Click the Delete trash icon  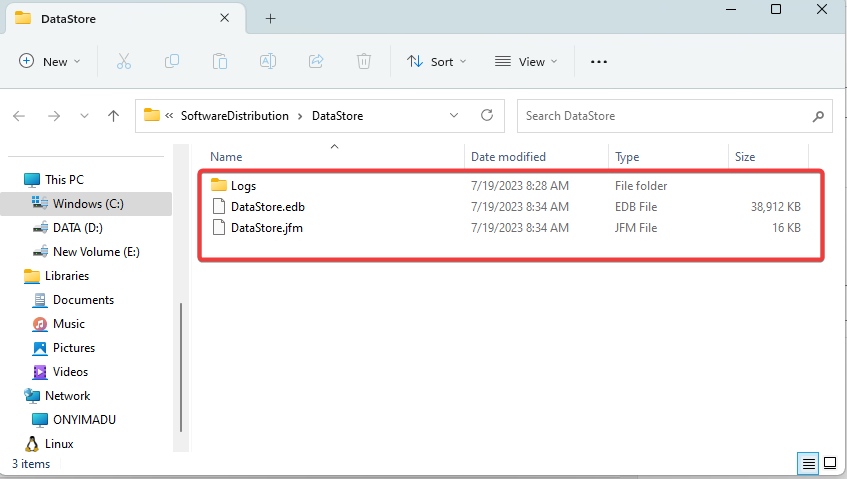(x=364, y=62)
